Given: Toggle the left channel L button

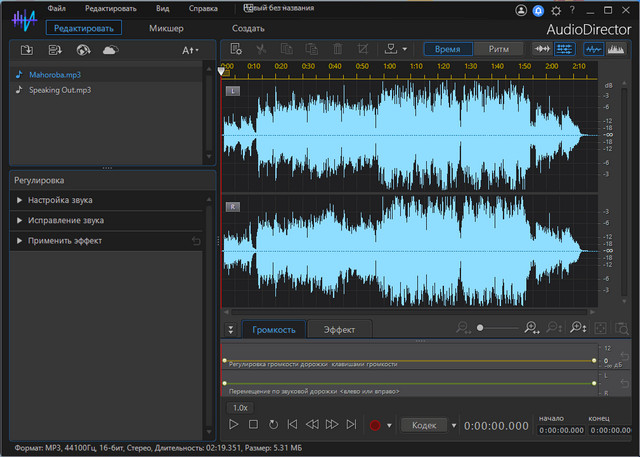Looking at the screenshot, I should point(233,91).
